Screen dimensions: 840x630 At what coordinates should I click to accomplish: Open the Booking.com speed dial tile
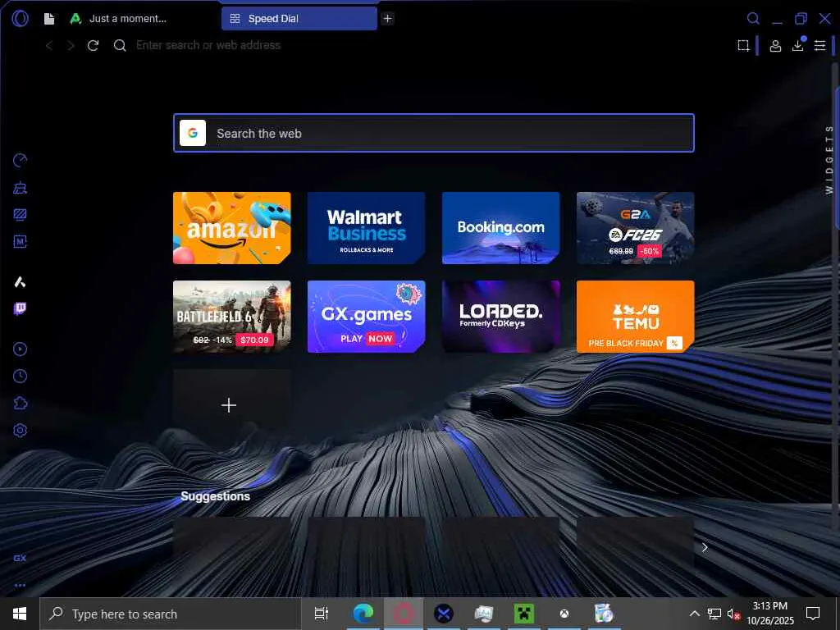pyautogui.click(x=501, y=228)
